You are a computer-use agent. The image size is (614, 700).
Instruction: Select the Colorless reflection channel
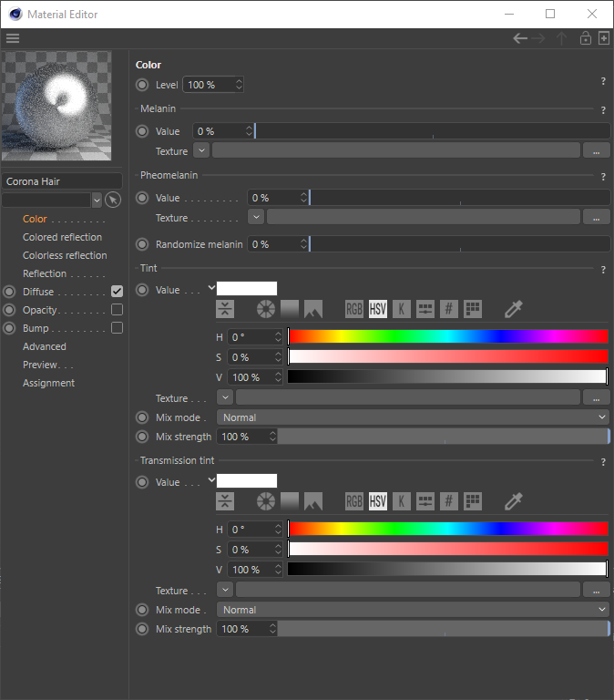pyautogui.click(x=66, y=255)
